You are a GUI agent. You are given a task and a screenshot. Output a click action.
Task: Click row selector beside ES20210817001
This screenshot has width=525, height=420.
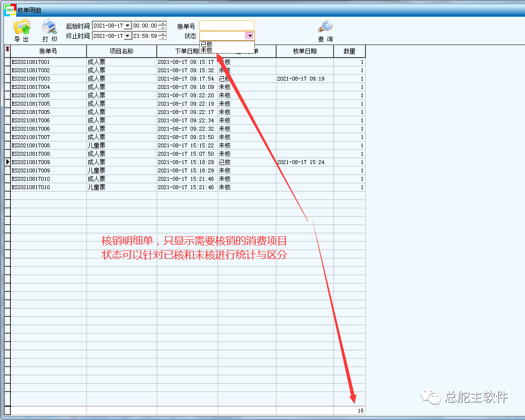coord(8,62)
